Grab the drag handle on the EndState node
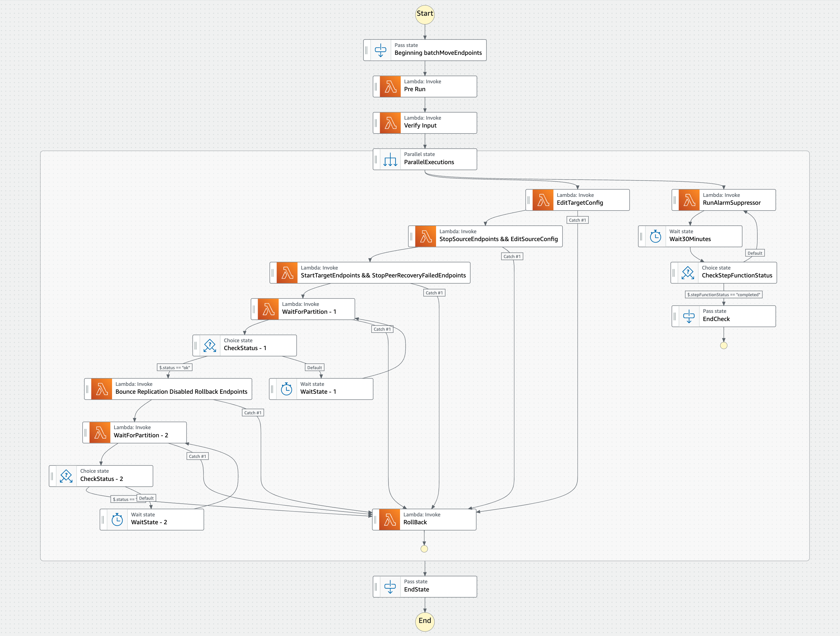 pyautogui.click(x=376, y=587)
